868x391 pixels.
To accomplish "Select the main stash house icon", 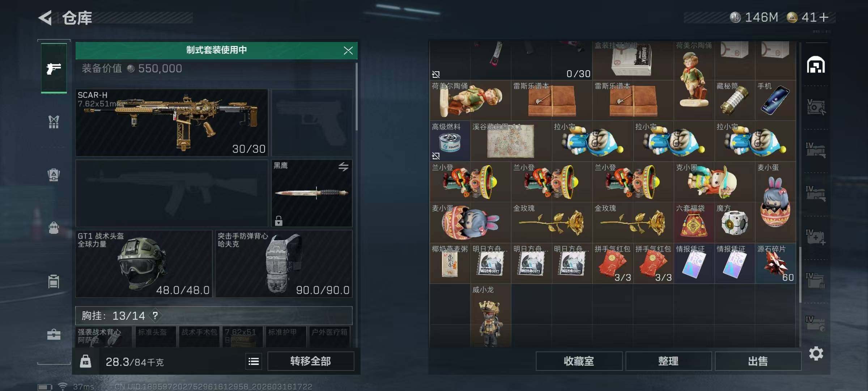I will tap(816, 65).
